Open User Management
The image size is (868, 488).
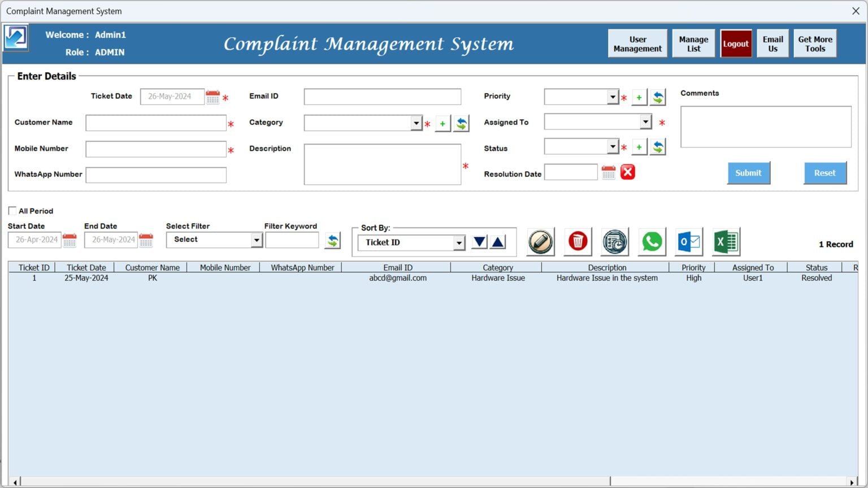click(637, 43)
